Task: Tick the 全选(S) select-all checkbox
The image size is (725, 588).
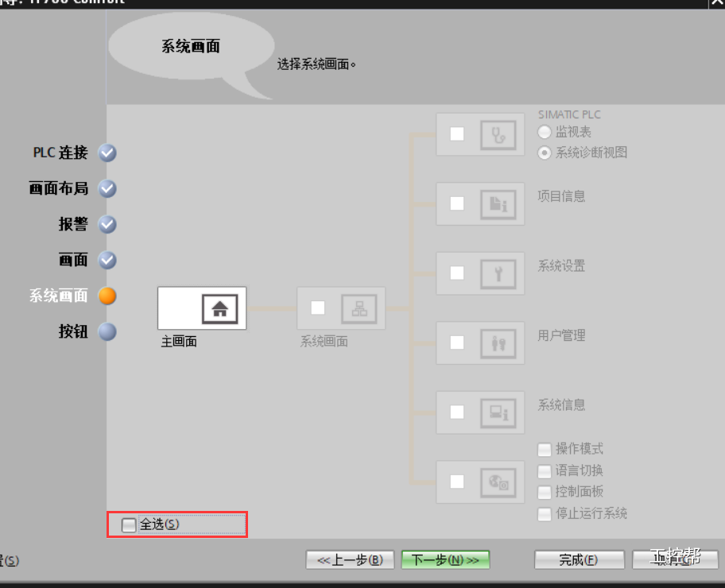Action: (129, 524)
